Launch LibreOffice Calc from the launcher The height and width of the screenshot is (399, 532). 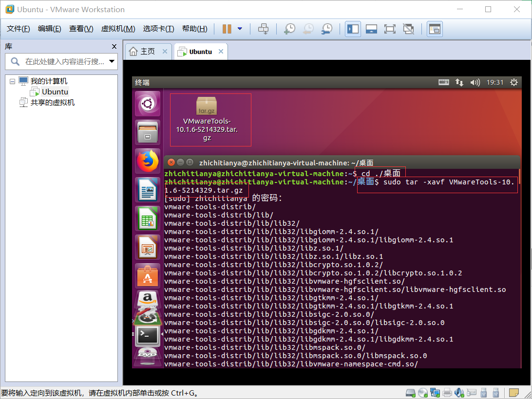click(x=148, y=218)
